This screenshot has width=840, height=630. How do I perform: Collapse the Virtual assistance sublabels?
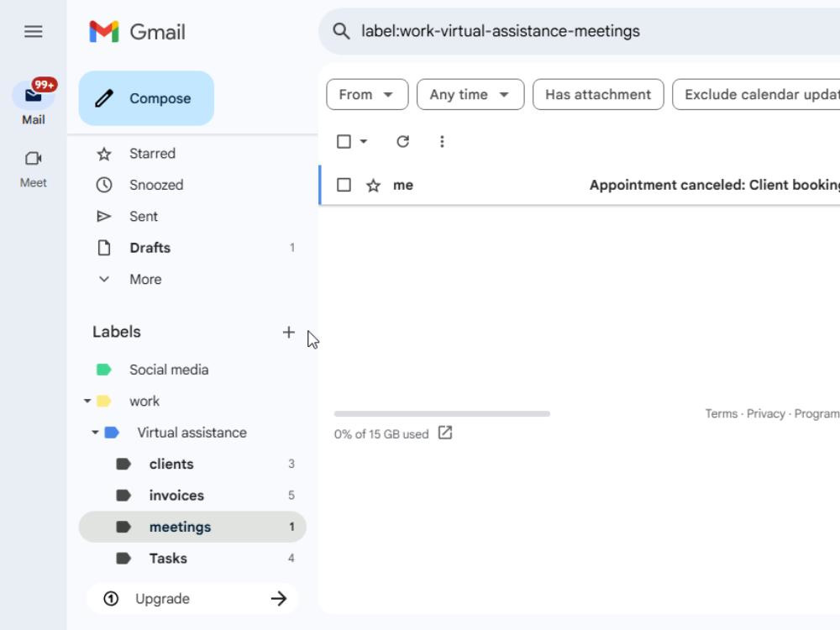click(95, 433)
